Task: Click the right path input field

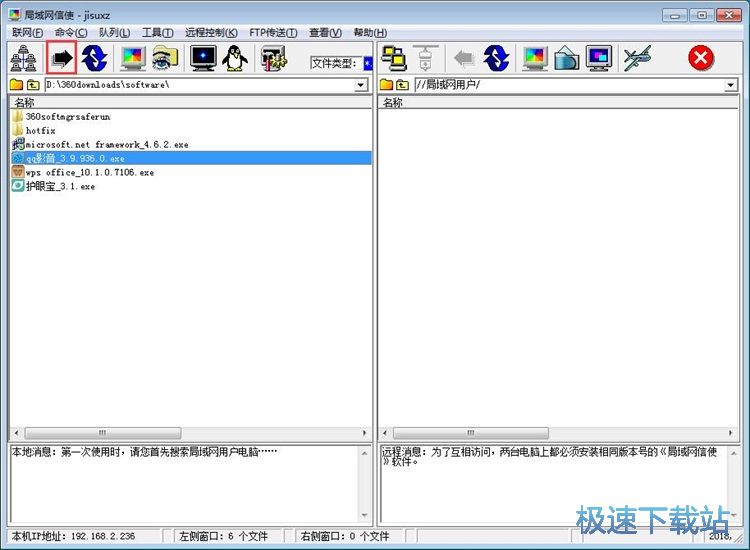Action: tap(569, 85)
